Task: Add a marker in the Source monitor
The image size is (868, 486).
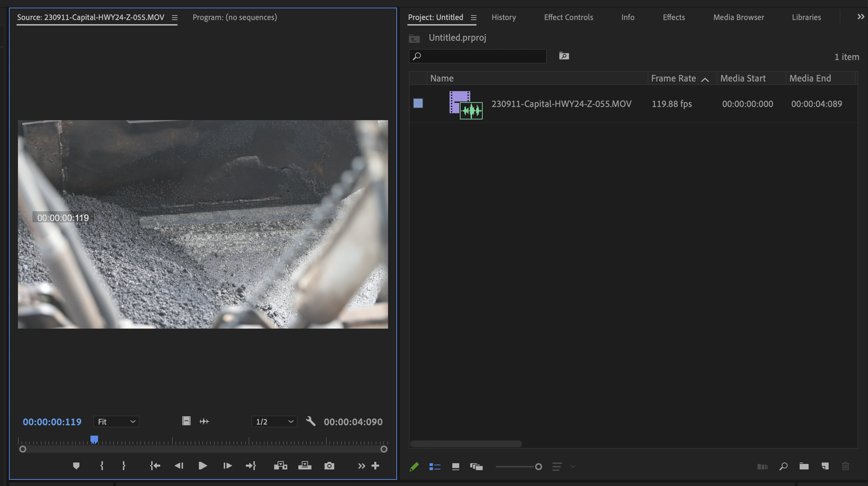Action: click(x=76, y=466)
